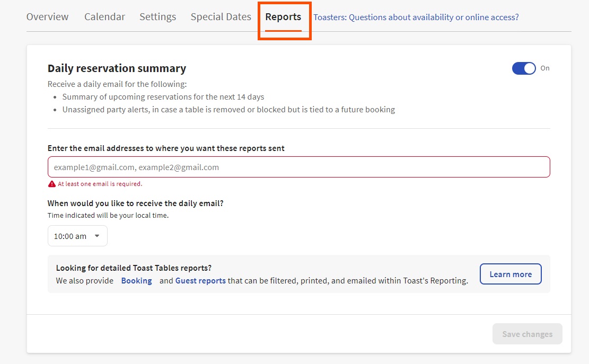The width and height of the screenshot is (589, 364).
Task: Click the Daily reservation summary heading
Action: tap(117, 68)
